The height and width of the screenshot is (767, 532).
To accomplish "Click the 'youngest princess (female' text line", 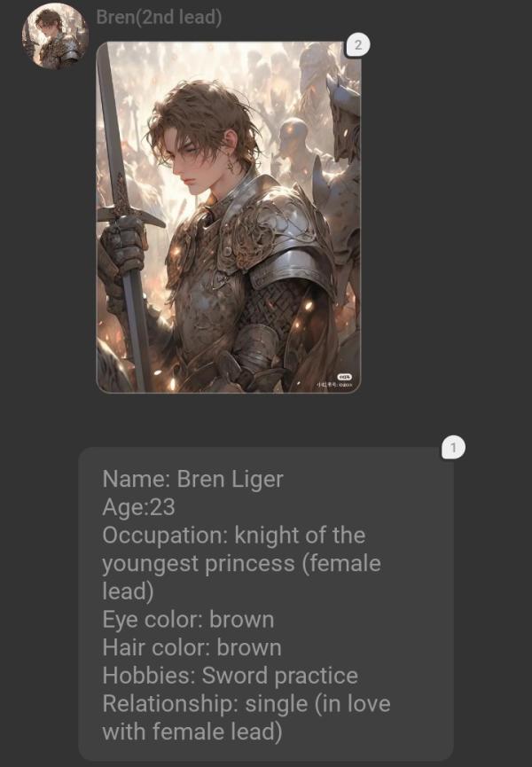I will pos(241,564).
